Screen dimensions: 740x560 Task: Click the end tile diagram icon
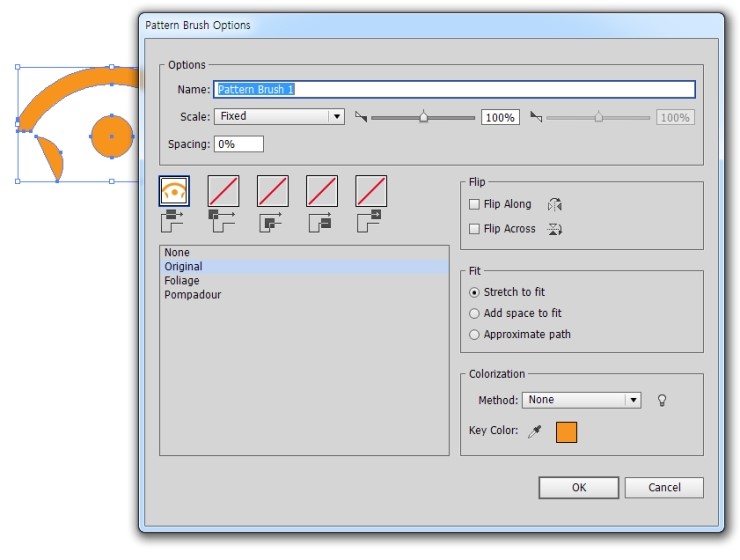coord(369,221)
